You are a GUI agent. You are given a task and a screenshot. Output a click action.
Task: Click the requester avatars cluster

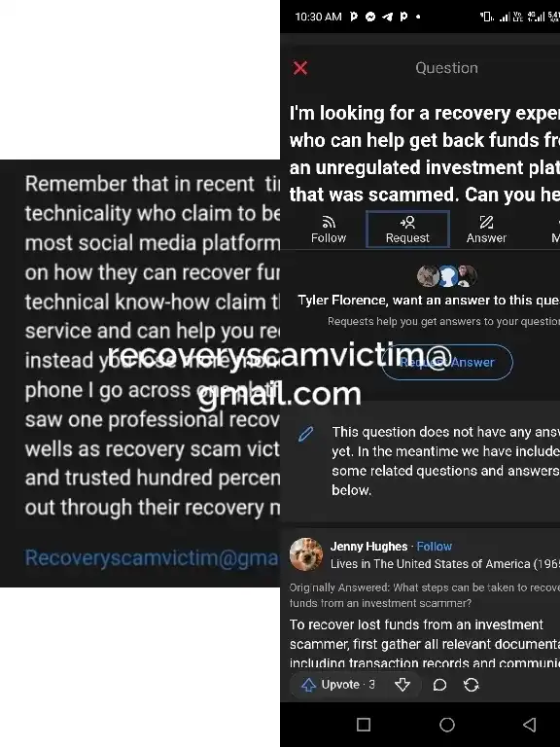446,276
